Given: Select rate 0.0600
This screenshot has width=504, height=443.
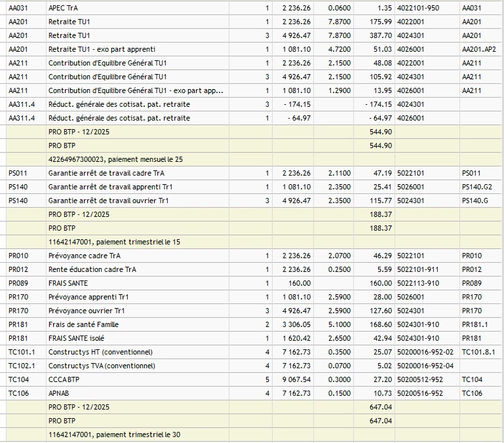Looking at the screenshot, I should [x=339, y=8].
